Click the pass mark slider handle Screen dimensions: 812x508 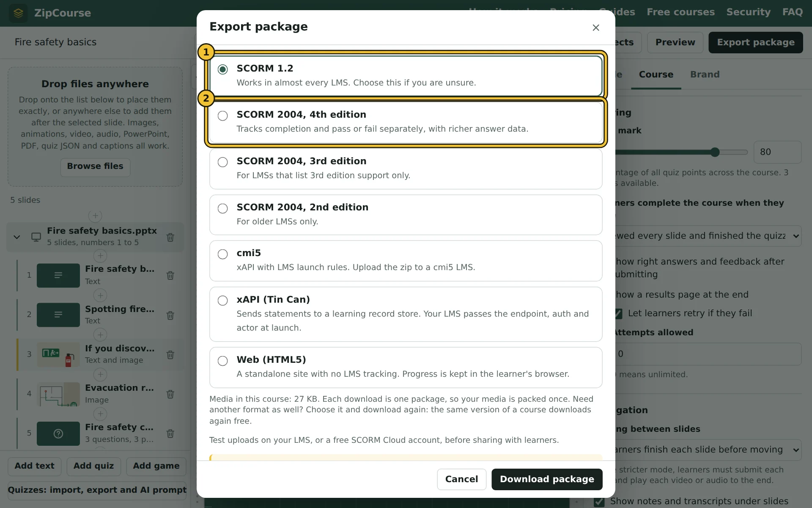[715, 152]
